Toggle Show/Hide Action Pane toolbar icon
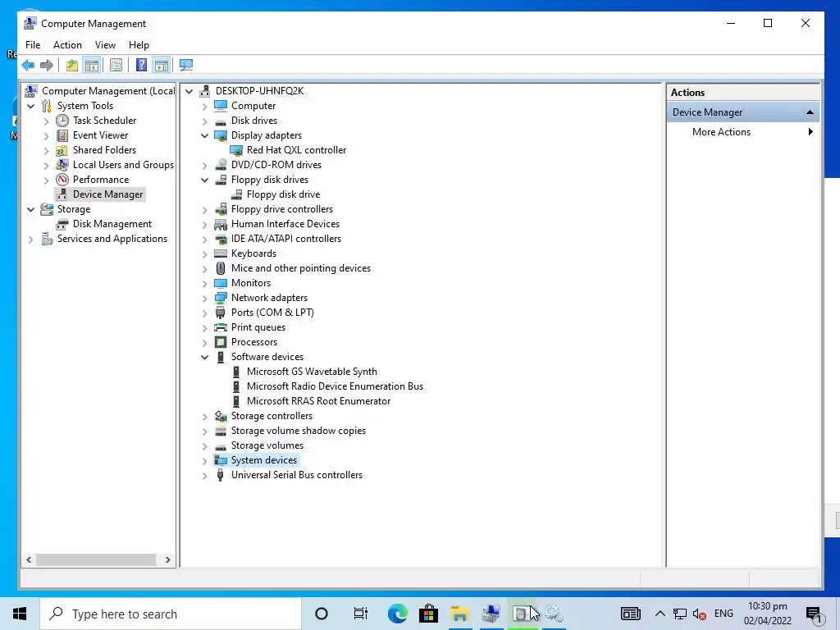The image size is (840, 630). tap(162, 66)
